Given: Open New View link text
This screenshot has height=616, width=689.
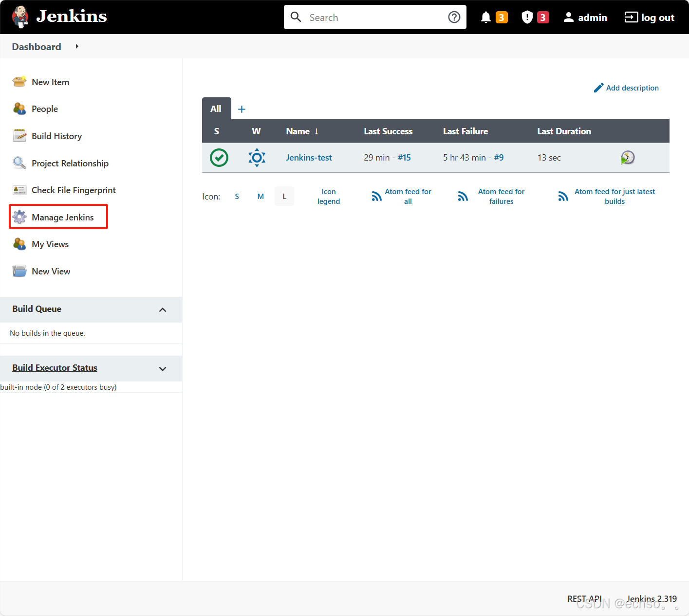Looking at the screenshot, I should [x=51, y=272].
